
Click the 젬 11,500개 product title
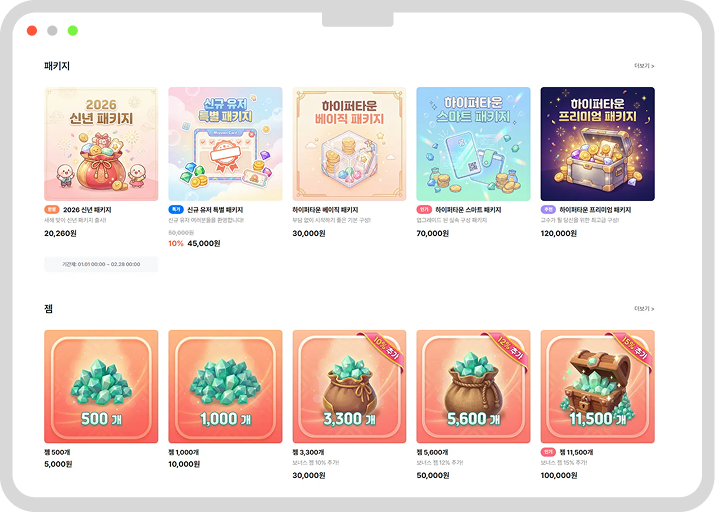(576, 452)
